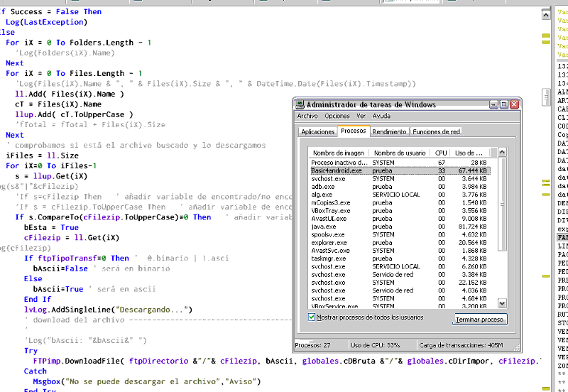Open the Opciones menu
Viewport: 568px width, 392px height.
click(337, 116)
